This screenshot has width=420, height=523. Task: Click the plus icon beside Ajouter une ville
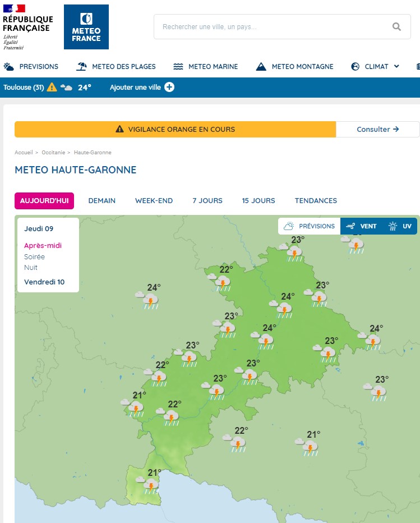point(169,87)
